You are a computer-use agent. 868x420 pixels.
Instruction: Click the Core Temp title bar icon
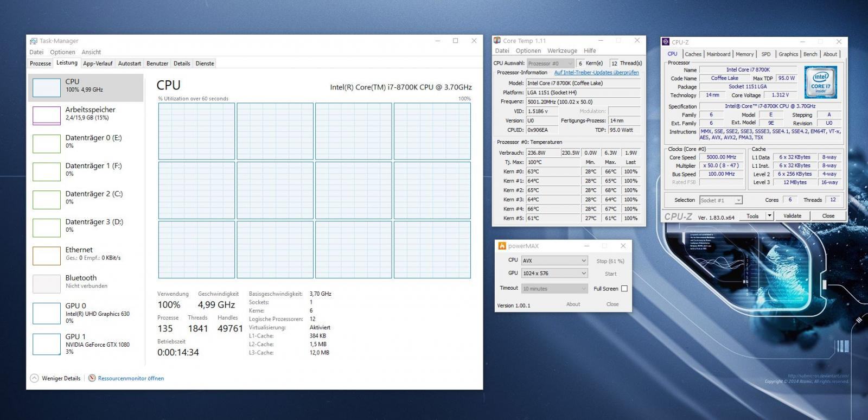(x=497, y=41)
